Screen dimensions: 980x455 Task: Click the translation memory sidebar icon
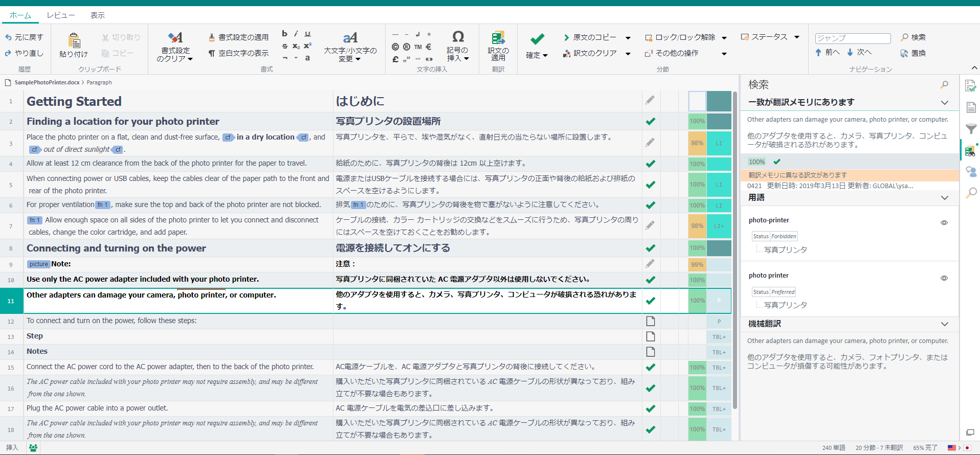(x=970, y=150)
